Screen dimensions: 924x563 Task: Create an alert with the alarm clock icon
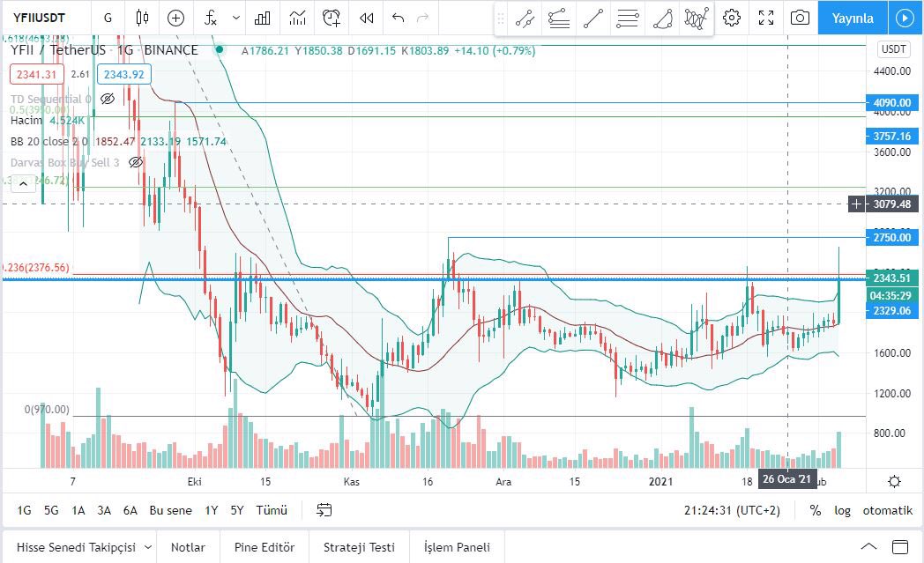332,18
